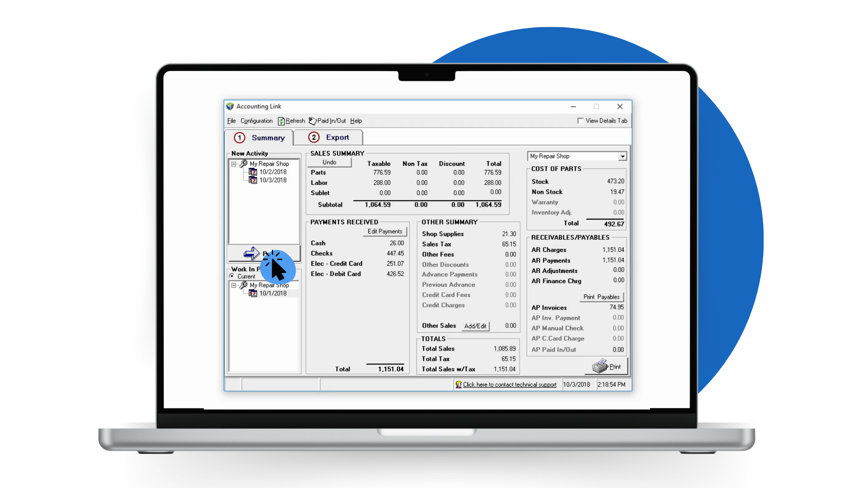Click the Edit Payments button
The height and width of the screenshot is (488, 868).
385,231
